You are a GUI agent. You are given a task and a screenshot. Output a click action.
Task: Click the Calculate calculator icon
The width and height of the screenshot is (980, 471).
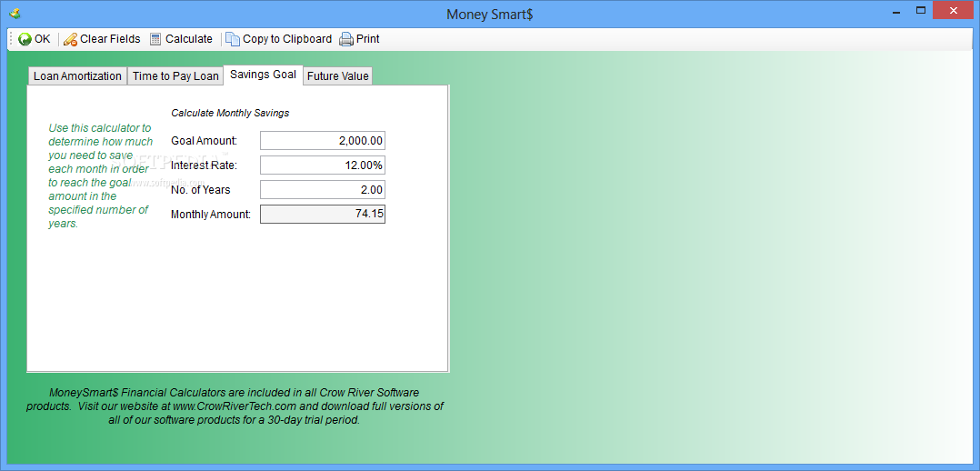pos(155,39)
